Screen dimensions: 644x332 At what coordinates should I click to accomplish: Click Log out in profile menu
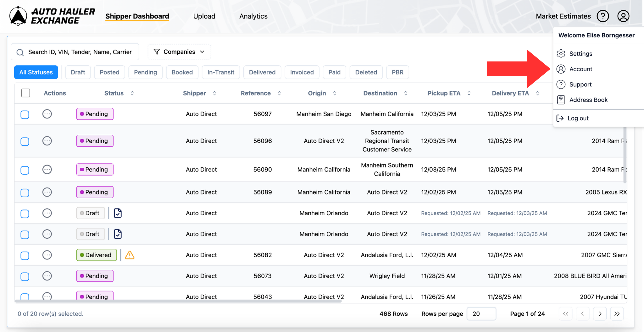click(x=578, y=118)
